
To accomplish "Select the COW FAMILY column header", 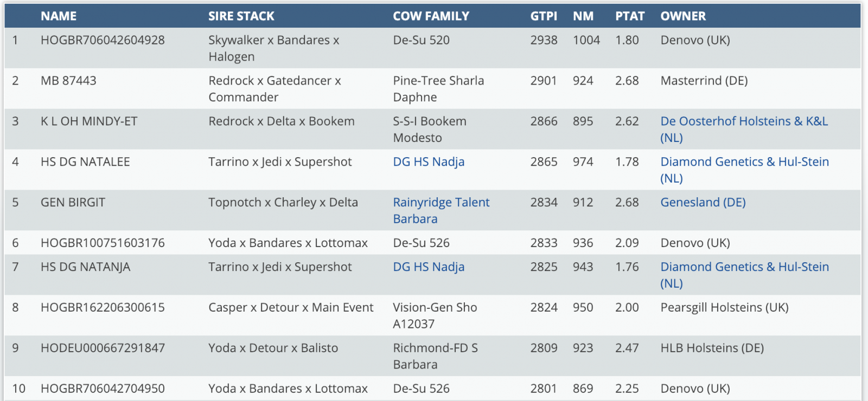I will point(431,16).
